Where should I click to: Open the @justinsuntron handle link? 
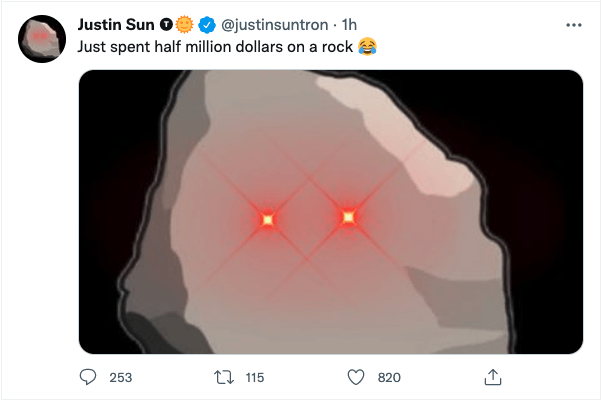point(273,24)
